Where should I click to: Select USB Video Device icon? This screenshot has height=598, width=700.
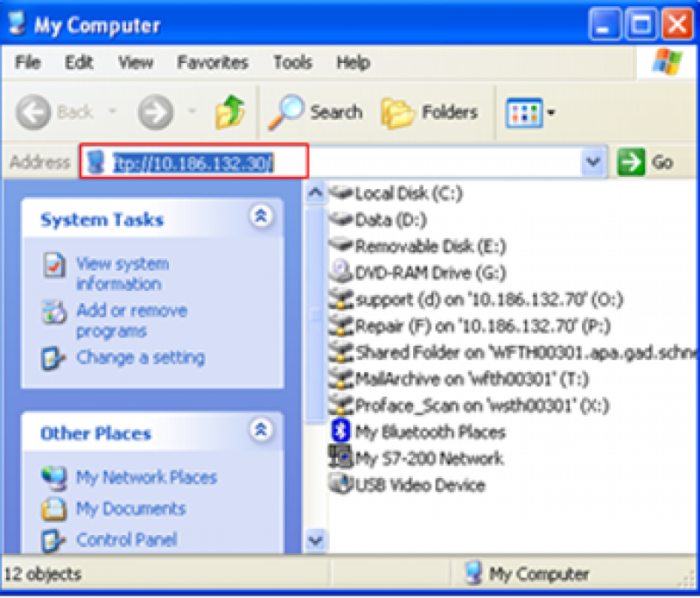341,484
